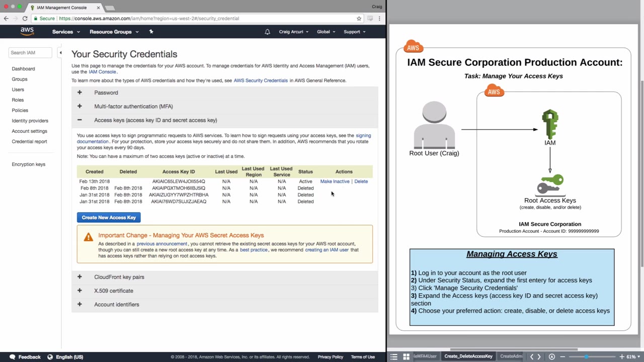Select Encryption keys in the IAM sidebar

28,164
